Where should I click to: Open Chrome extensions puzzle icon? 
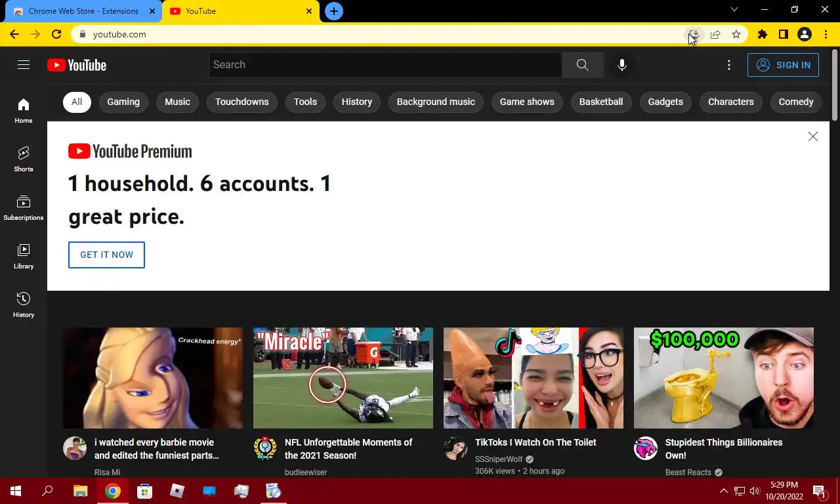click(762, 34)
